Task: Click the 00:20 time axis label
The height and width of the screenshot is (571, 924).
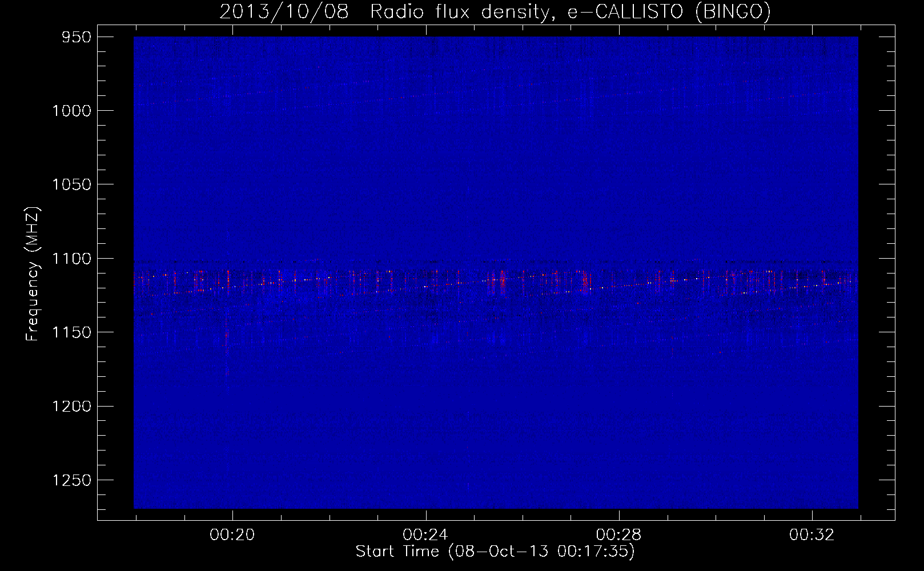Action: pyautogui.click(x=232, y=535)
